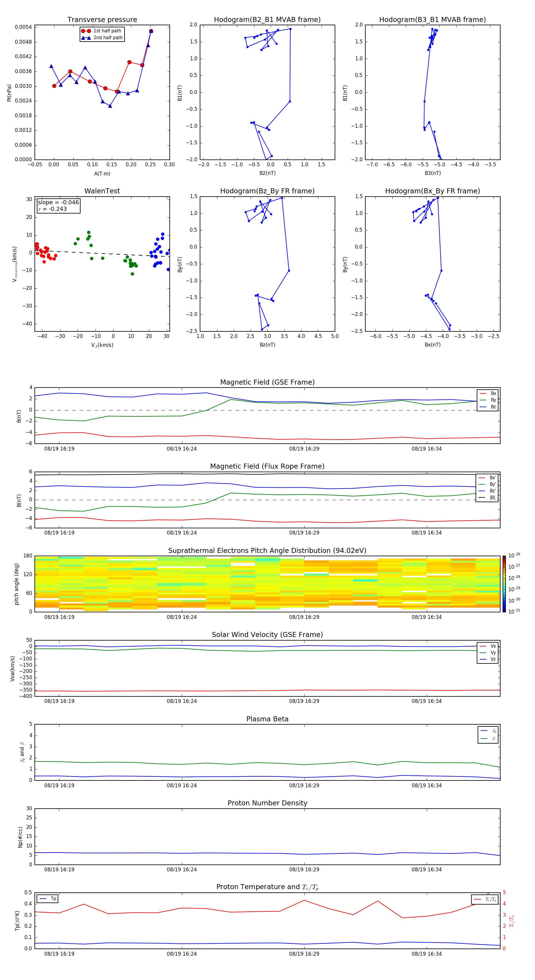Click the '10^-26' colorbar tick label
This screenshot has height=980, width=535.
coord(514,555)
